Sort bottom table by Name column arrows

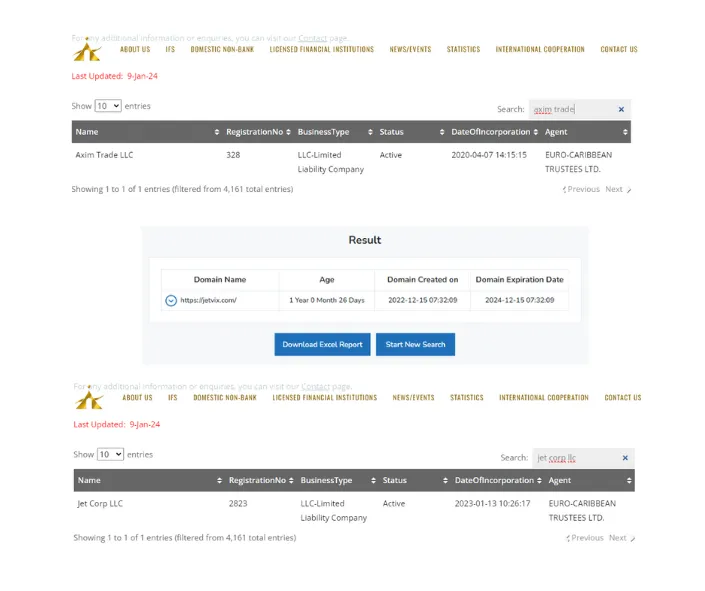219,480
